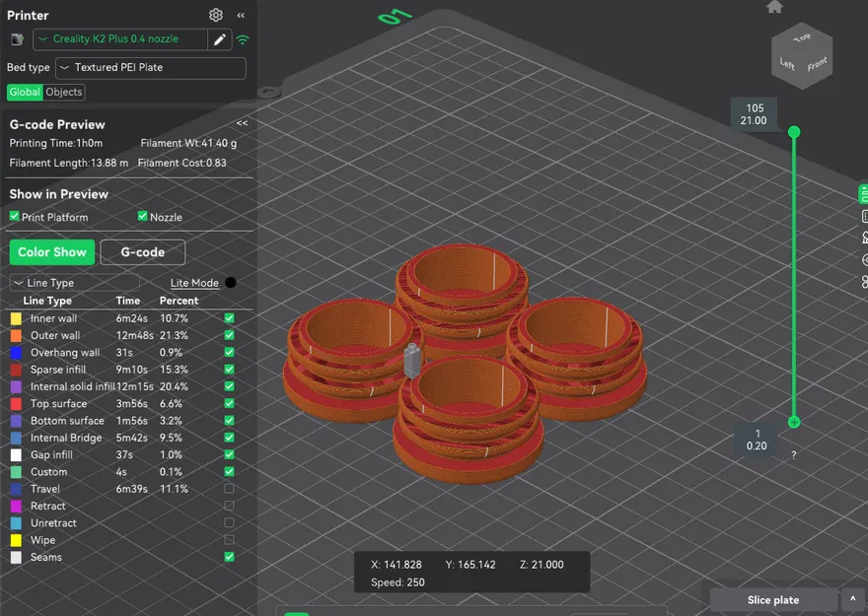Click the gray nozzle marker in preview
868x616 pixels.
click(x=412, y=360)
